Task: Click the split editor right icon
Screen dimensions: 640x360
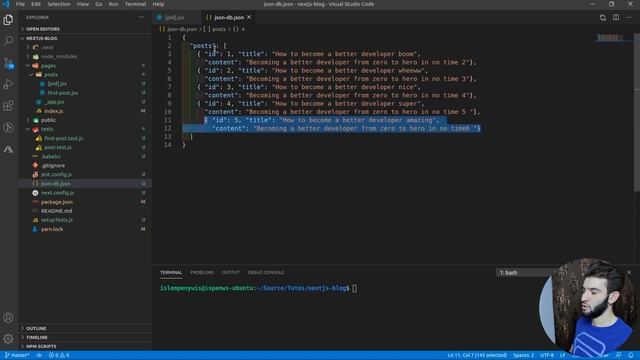Action: click(x=616, y=18)
